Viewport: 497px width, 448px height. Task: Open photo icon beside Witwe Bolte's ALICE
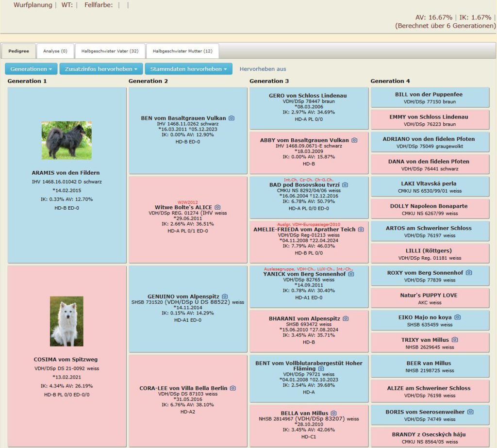tap(217, 207)
